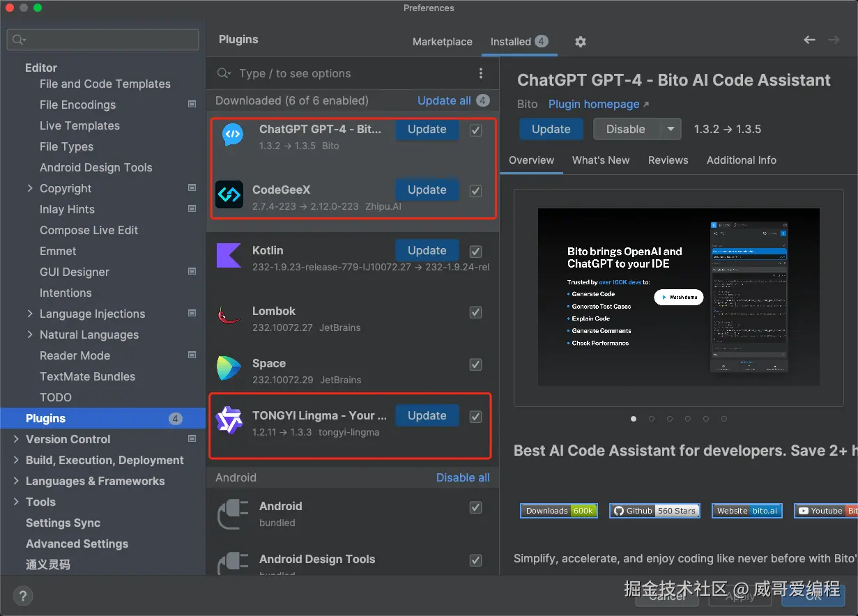Click the Kotlin plugin icon
Viewport: 858px width, 616px height.
tap(229, 256)
